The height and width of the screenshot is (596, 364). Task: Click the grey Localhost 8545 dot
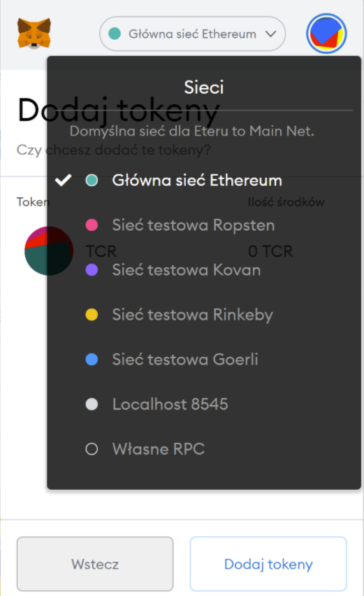(92, 404)
